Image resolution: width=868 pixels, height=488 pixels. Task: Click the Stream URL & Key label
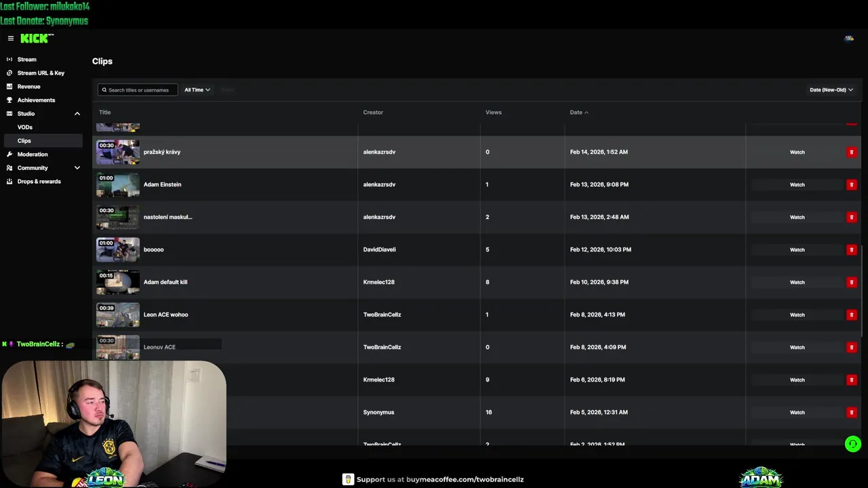[41, 73]
